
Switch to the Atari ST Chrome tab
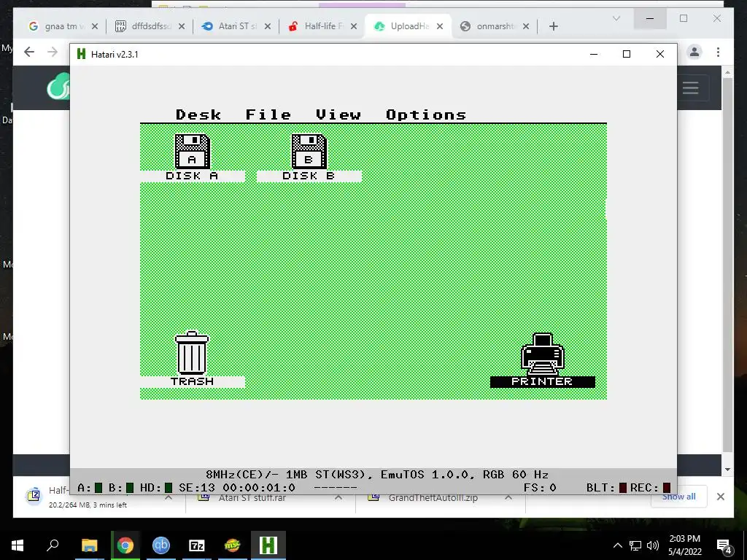click(236, 26)
